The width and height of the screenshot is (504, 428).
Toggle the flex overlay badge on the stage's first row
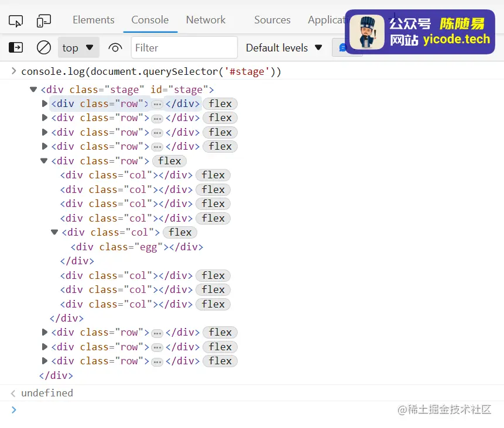(x=220, y=103)
